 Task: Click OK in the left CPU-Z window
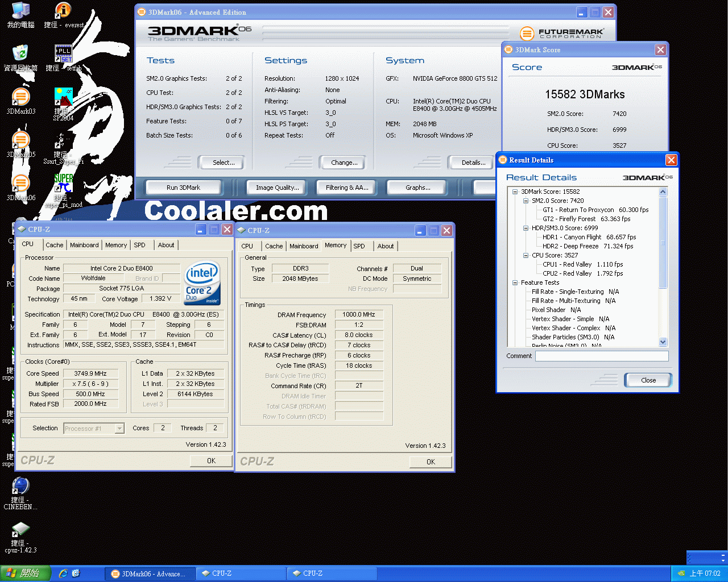pos(211,461)
